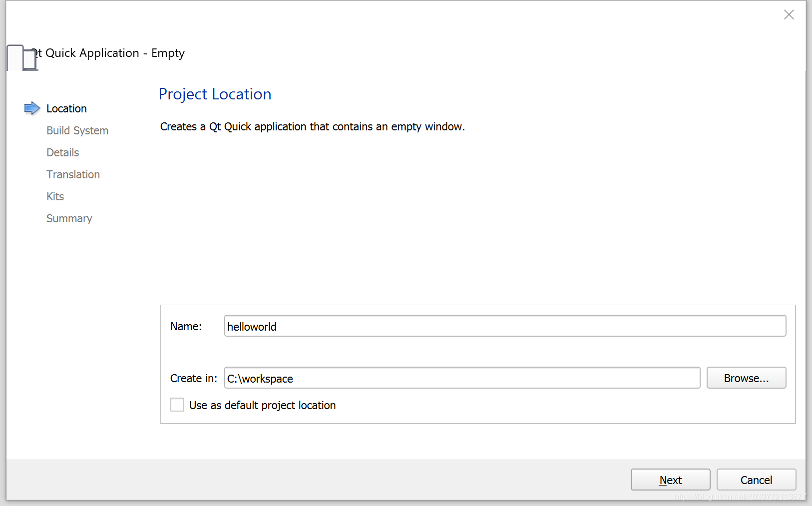Image resolution: width=812 pixels, height=506 pixels.
Task: Click the 'Create in' path field
Action: pos(462,378)
